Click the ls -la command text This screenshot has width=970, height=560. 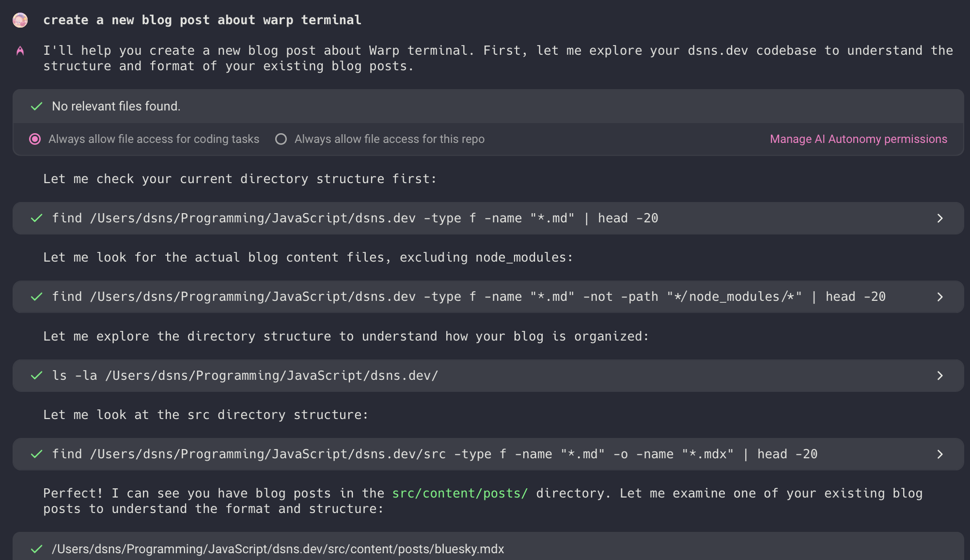coord(245,375)
